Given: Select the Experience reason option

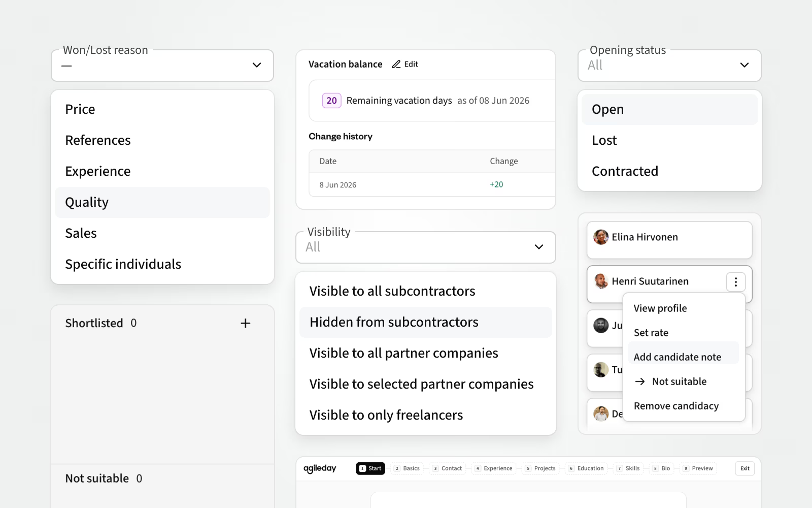Looking at the screenshot, I should [x=162, y=171].
